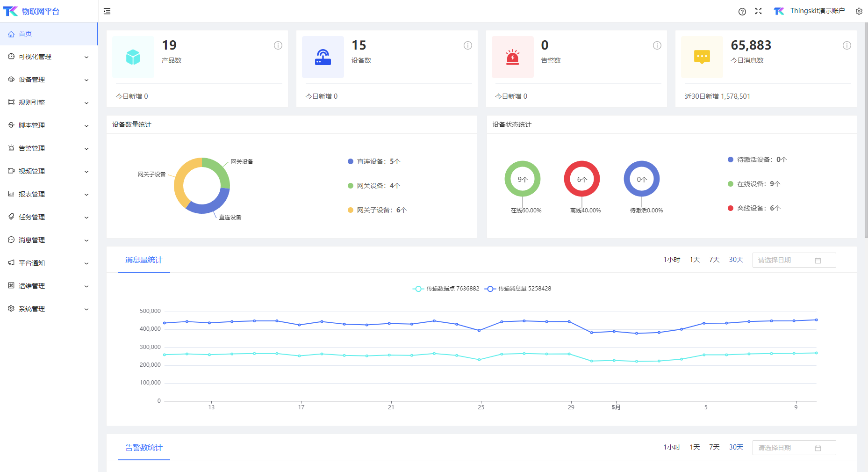Show info for 产品数 card
This screenshot has height=472, width=868.
278,45
